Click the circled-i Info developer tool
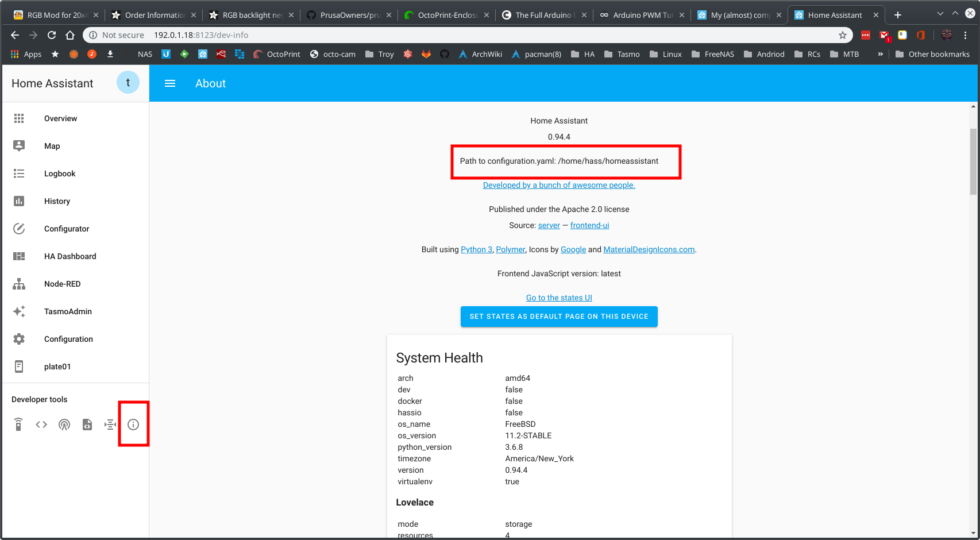This screenshot has width=980, height=540. click(133, 424)
